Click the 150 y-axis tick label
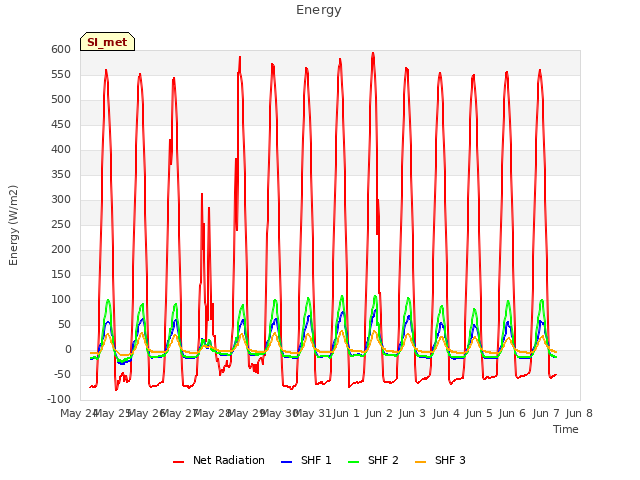Screen dimensions: 640x480 (x=61, y=274)
